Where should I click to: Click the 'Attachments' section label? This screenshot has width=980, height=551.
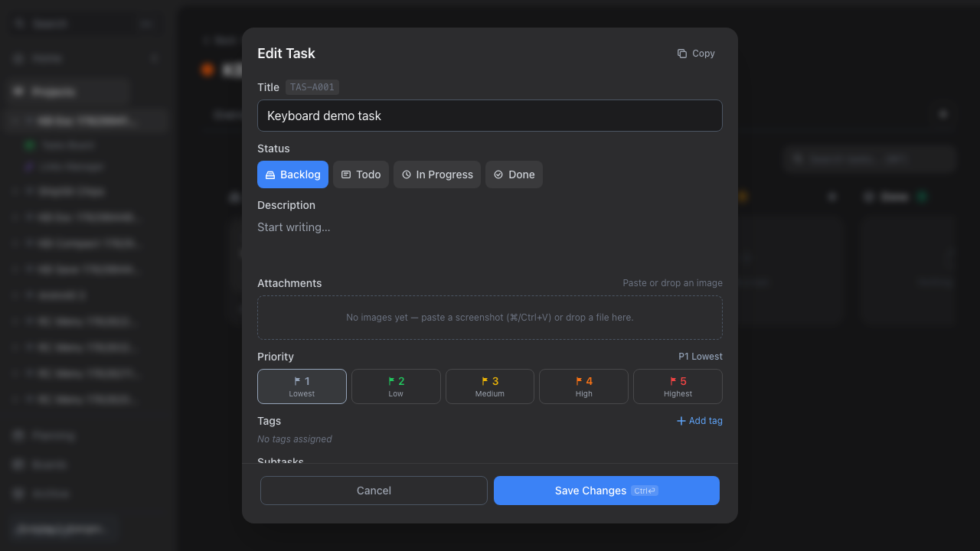289,283
